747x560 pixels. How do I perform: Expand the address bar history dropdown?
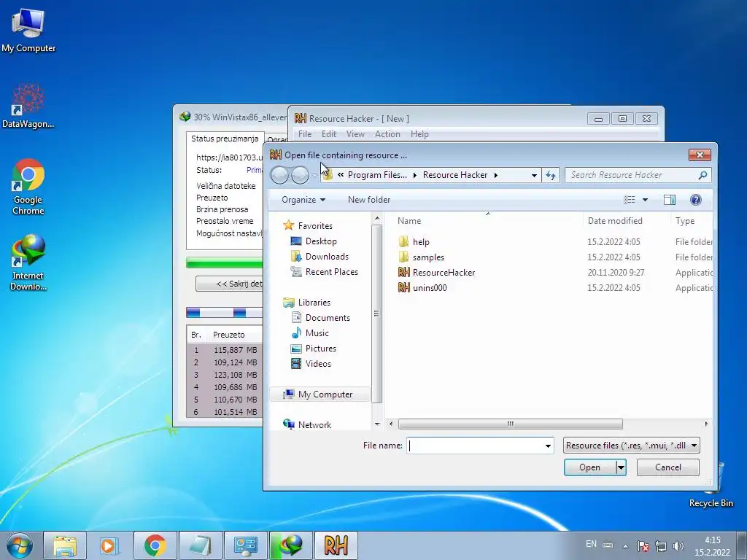(x=534, y=175)
